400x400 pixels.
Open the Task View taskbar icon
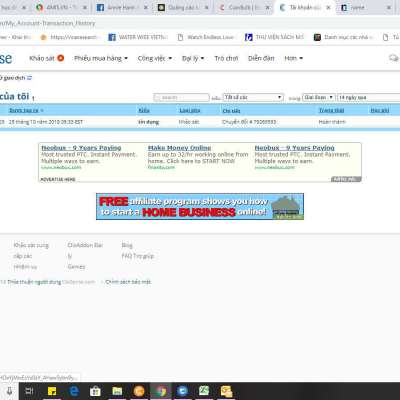pos(30,391)
